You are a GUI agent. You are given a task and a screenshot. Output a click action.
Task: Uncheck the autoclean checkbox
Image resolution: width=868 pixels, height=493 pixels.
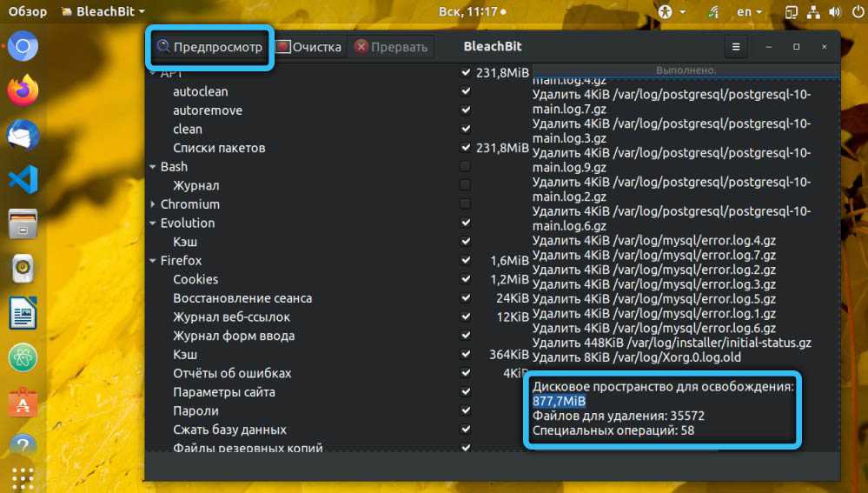point(466,91)
